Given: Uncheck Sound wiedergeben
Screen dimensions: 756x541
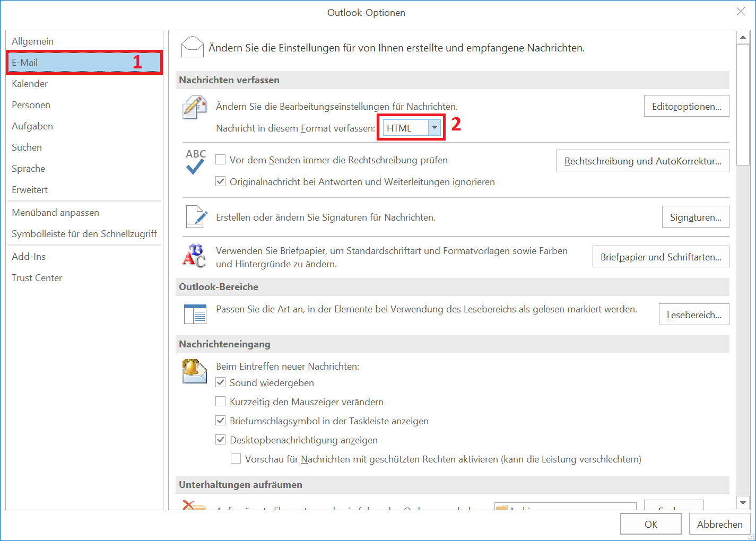Looking at the screenshot, I should [221, 382].
